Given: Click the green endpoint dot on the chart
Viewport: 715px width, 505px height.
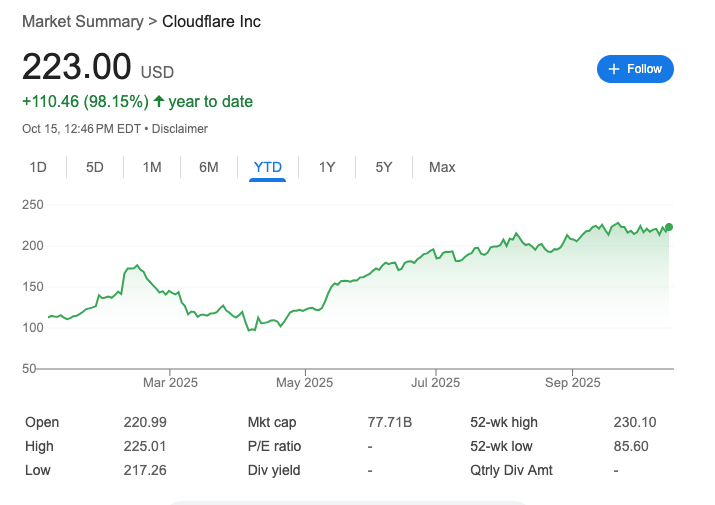Looking at the screenshot, I should coord(668,227).
